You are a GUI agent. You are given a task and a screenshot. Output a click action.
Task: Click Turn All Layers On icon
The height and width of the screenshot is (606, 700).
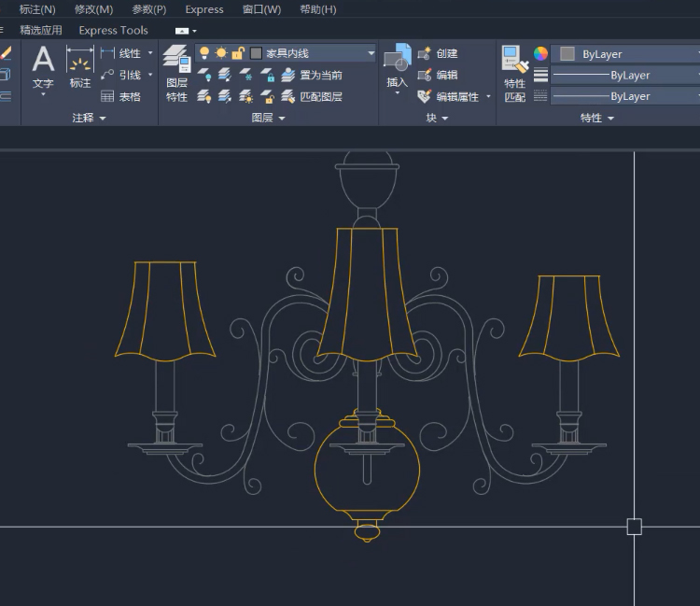point(205,96)
